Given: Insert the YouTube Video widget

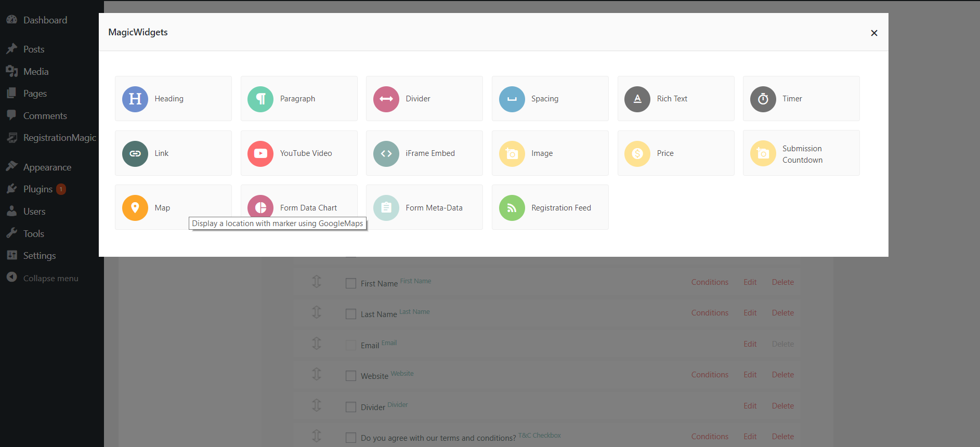Looking at the screenshot, I should pos(299,153).
